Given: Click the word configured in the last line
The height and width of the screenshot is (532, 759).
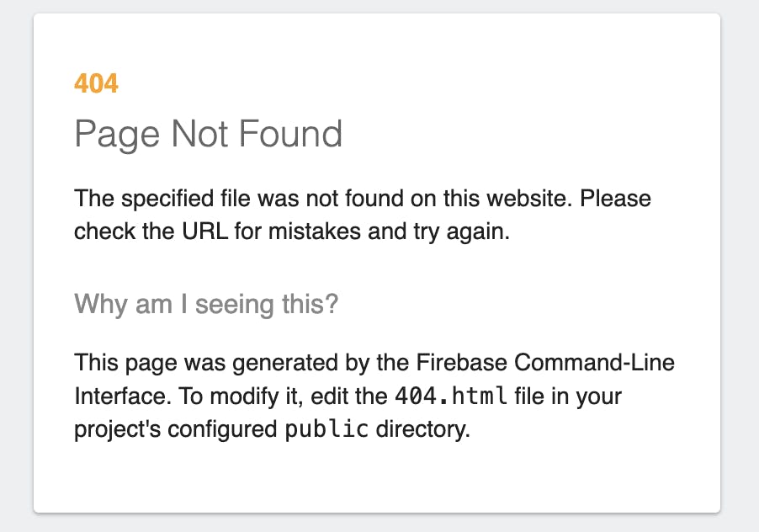Looking at the screenshot, I should (223, 430).
